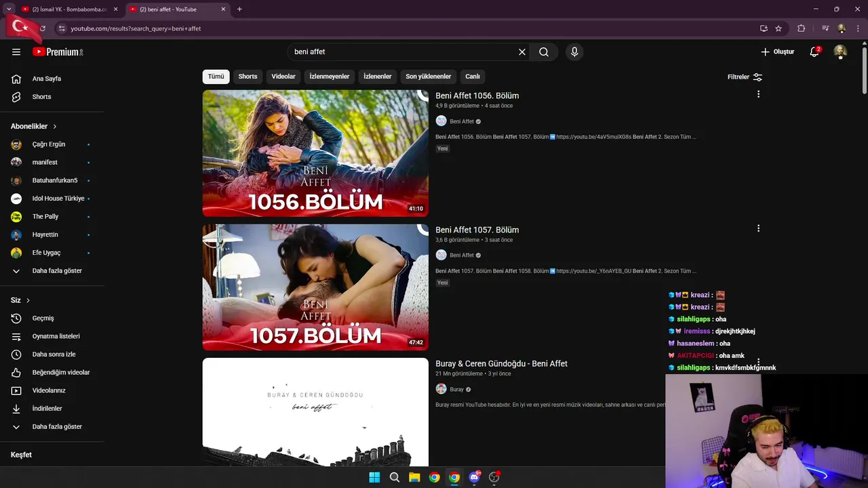868x488 pixels.
Task: Open a new browser tab
Action: [239, 9]
